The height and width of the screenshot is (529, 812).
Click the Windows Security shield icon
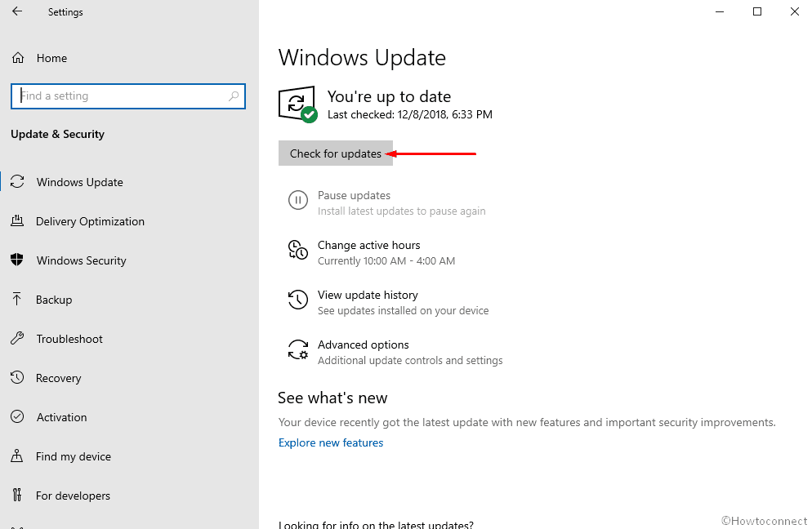point(17,260)
